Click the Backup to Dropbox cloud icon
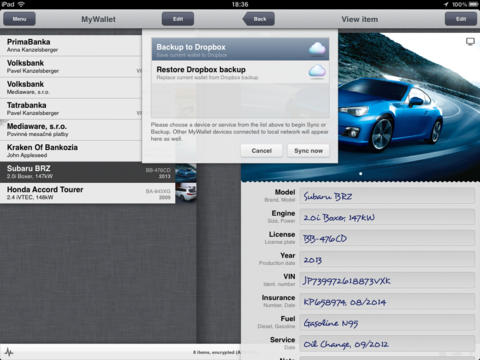 coord(317,48)
